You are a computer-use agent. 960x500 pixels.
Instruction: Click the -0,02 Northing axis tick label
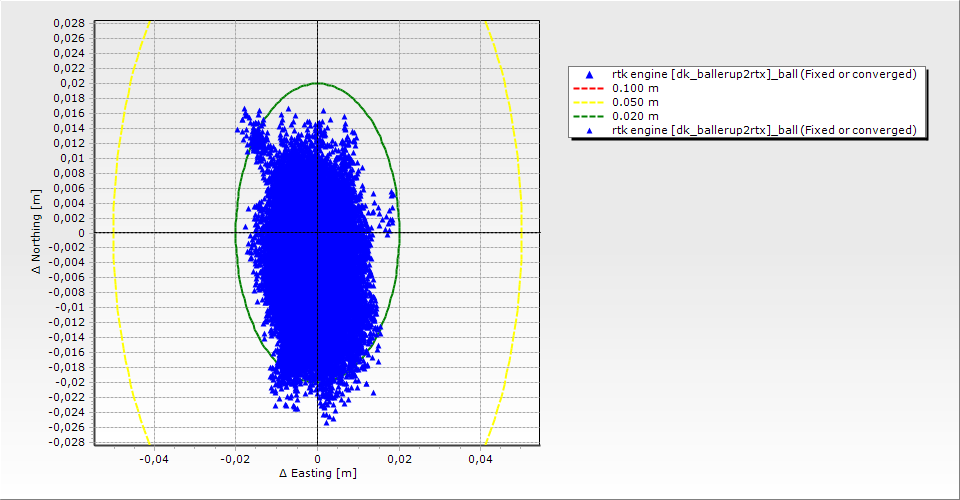click(70, 382)
